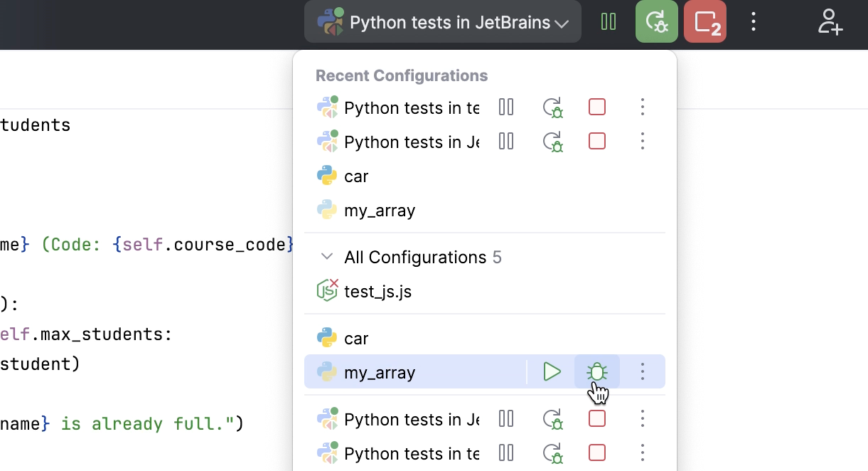Select car under Recent Configurations

[x=356, y=176]
